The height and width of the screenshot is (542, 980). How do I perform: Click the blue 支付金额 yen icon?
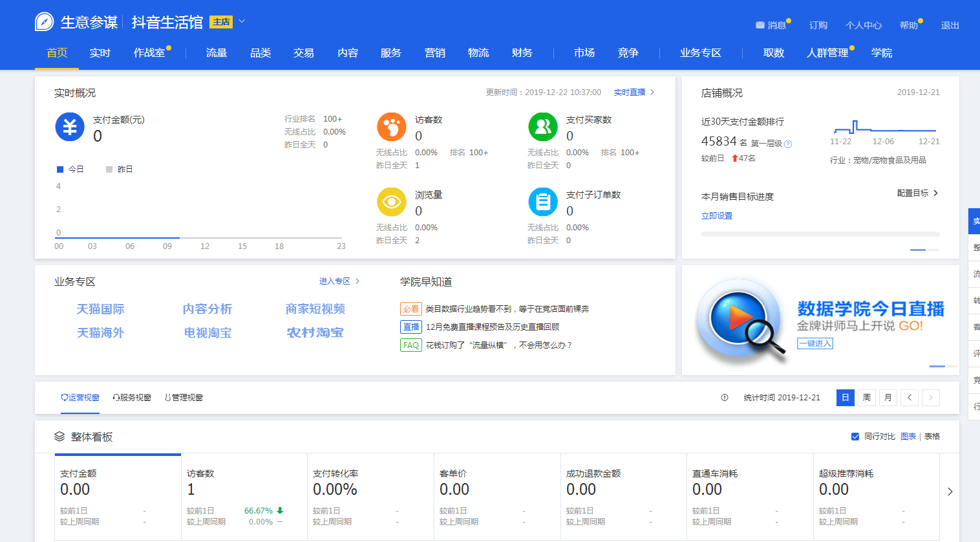click(70, 127)
